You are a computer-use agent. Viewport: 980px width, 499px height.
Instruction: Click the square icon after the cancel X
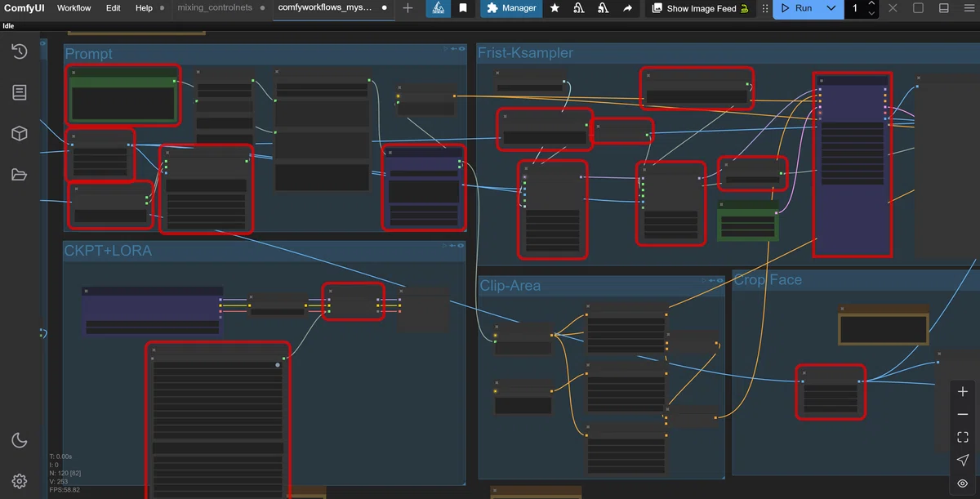[x=918, y=8]
